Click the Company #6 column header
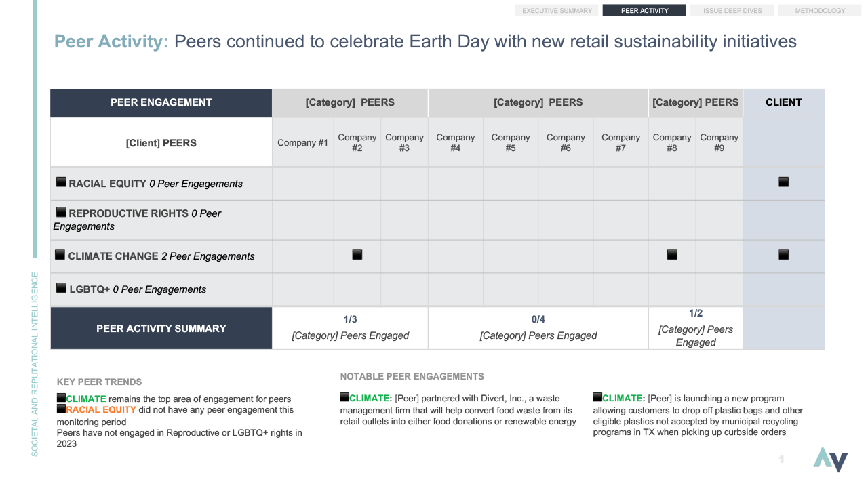Image resolution: width=868 pixels, height=488 pixels. point(566,142)
